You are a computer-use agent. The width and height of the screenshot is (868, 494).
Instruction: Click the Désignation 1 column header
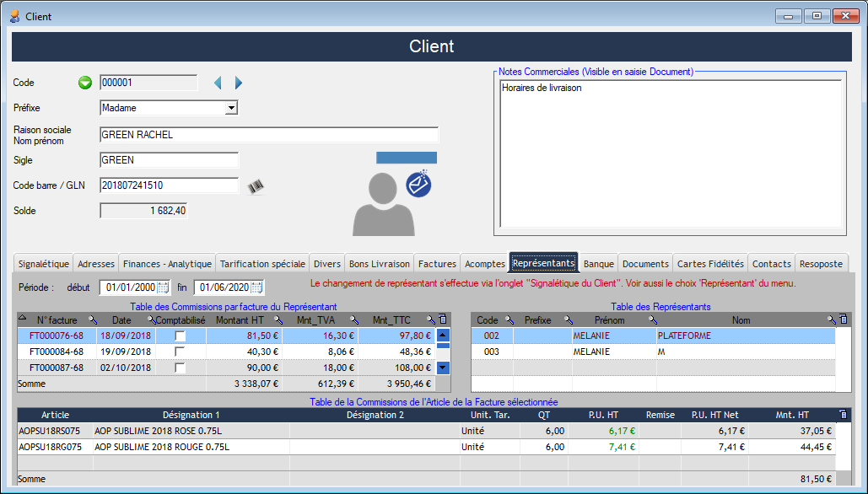point(191,415)
